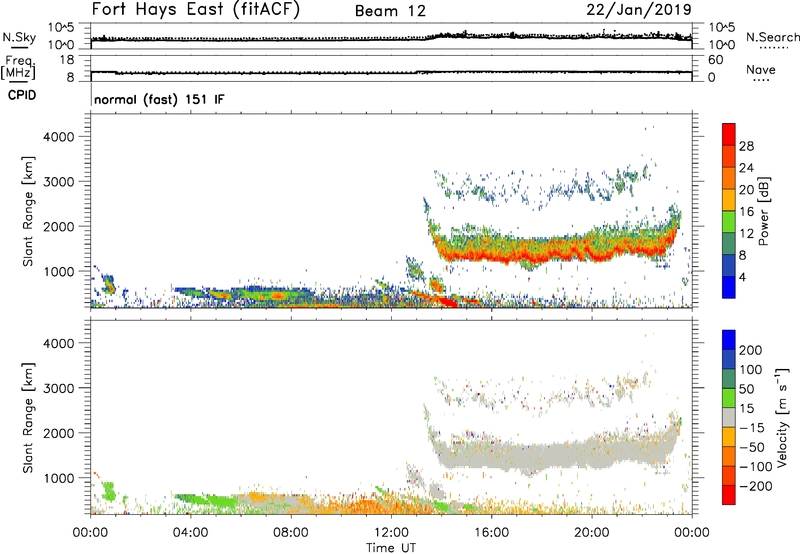Click the title 'Fort Hays East (fitACF)'
This screenshot has width=800, height=554.
point(195,10)
